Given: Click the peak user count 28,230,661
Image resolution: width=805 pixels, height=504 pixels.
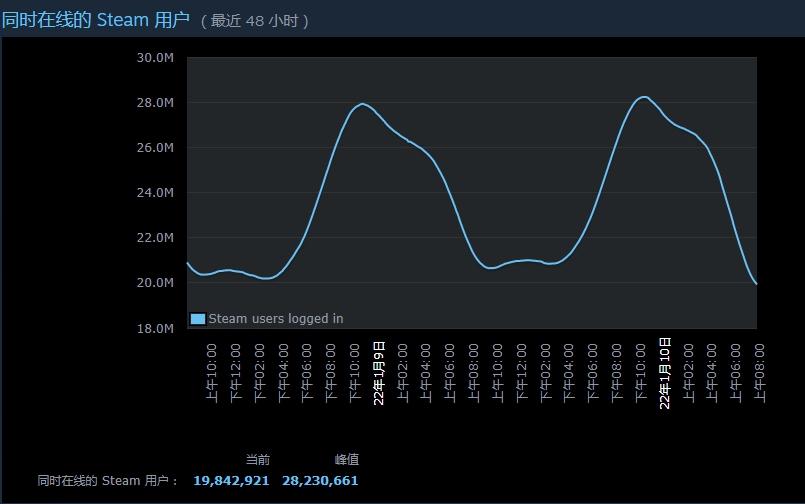Looking at the screenshot, I should click(320, 481).
